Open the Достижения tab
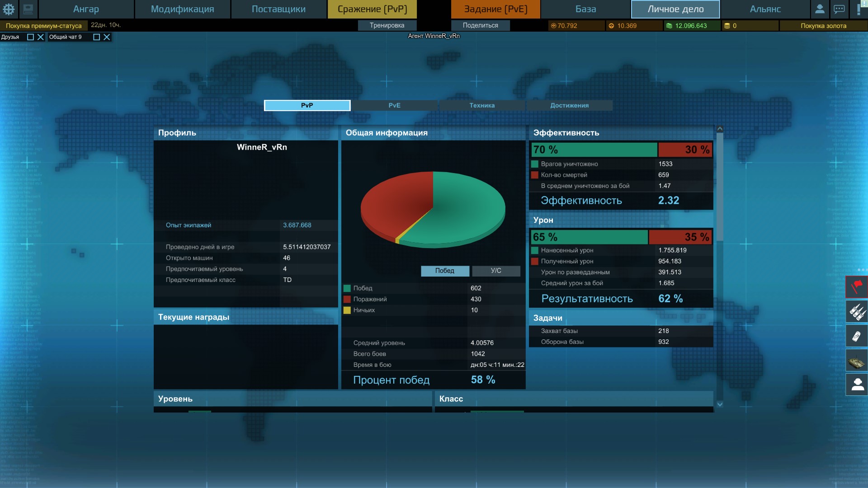This screenshot has width=868, height=488. [569, 105]
